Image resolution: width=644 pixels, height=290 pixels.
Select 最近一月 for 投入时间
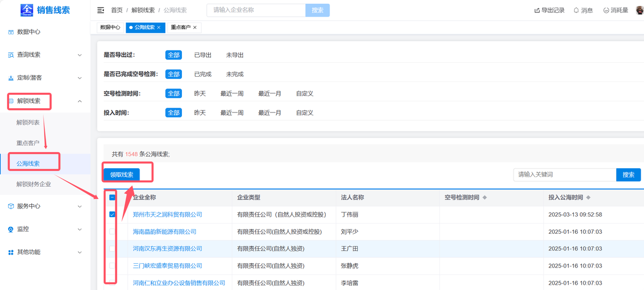269,113
